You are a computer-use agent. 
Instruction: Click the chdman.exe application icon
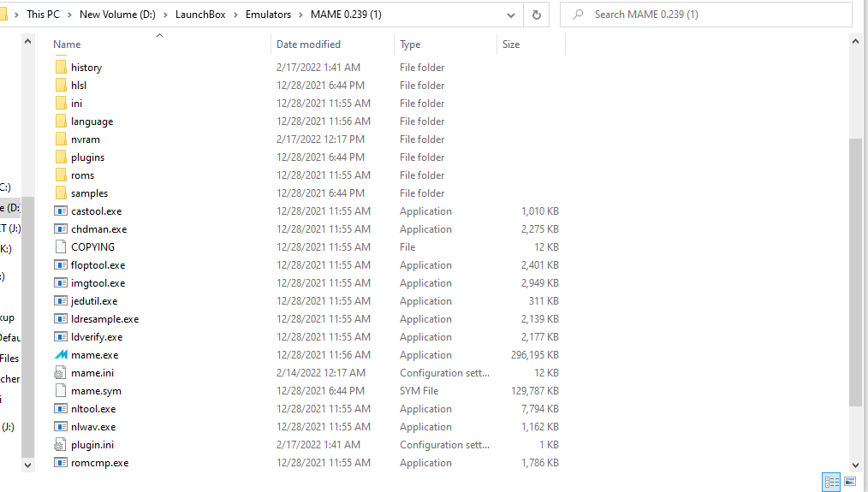(61, 229)
